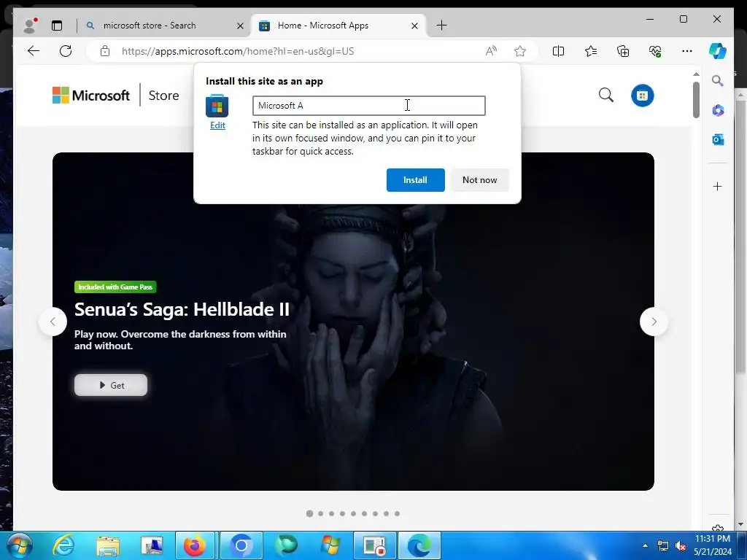The image size is (747, 560).
Task: Click the app name field Microsoft A
Action: click(x=368, y=106)
